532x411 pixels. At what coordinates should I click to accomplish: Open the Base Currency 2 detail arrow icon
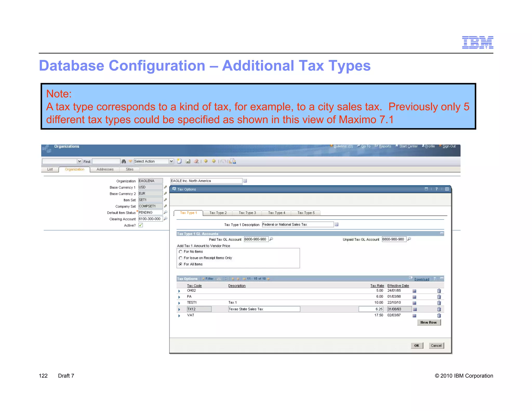click(x=165, y=194)
